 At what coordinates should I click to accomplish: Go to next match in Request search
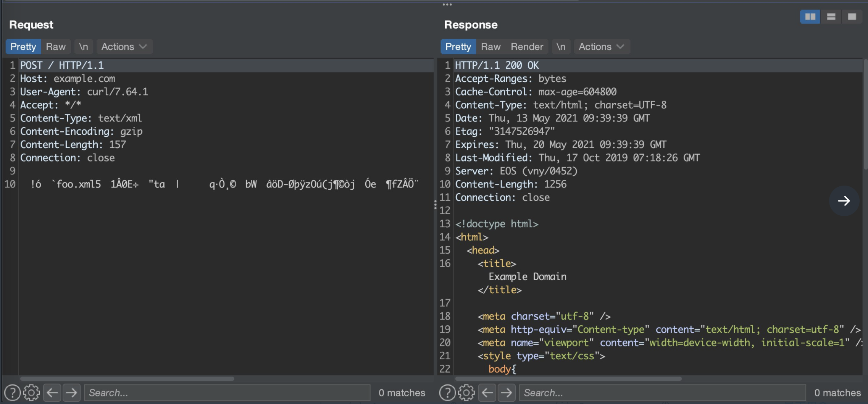point(71,393)
